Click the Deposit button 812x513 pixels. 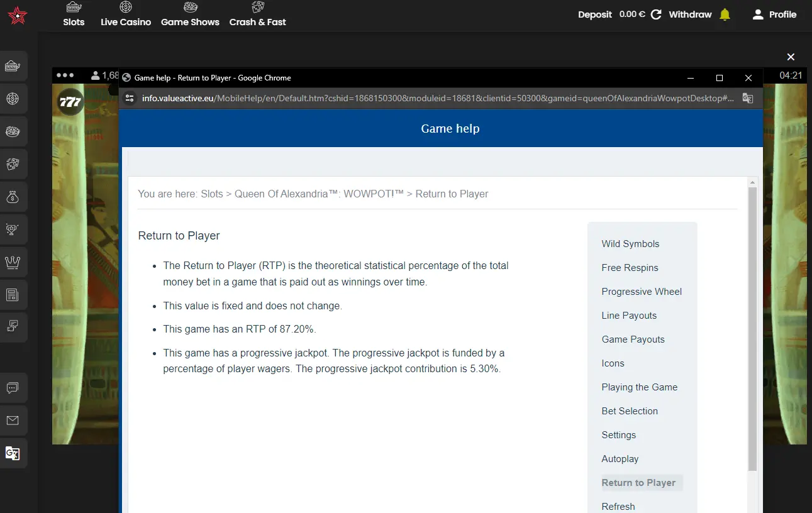click(x=595, y=14)
